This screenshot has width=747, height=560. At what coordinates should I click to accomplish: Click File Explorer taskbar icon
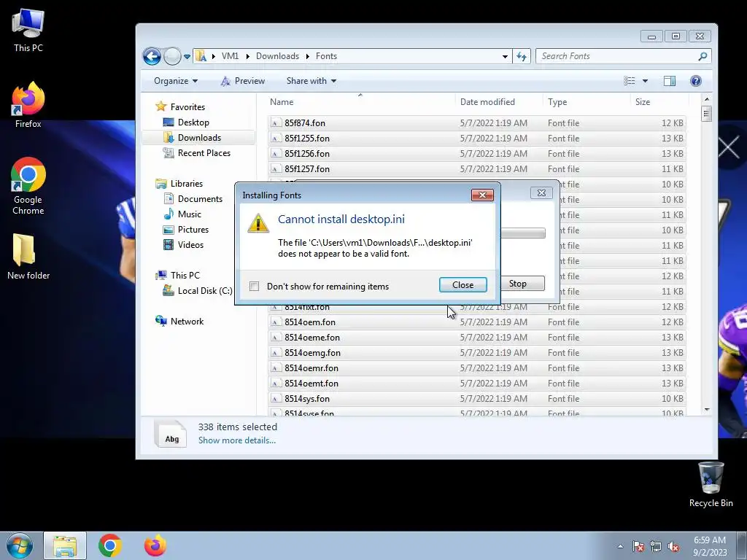coord(65,545)
